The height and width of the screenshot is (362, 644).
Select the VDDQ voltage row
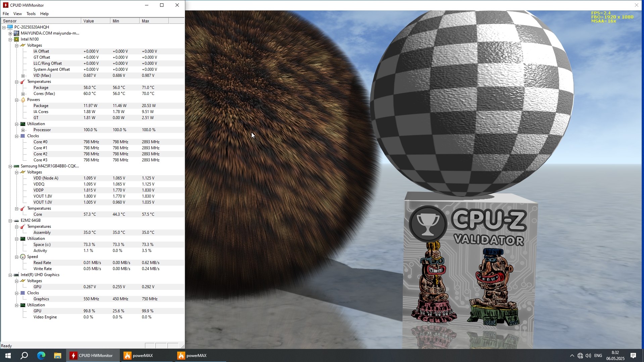point(92,184)
